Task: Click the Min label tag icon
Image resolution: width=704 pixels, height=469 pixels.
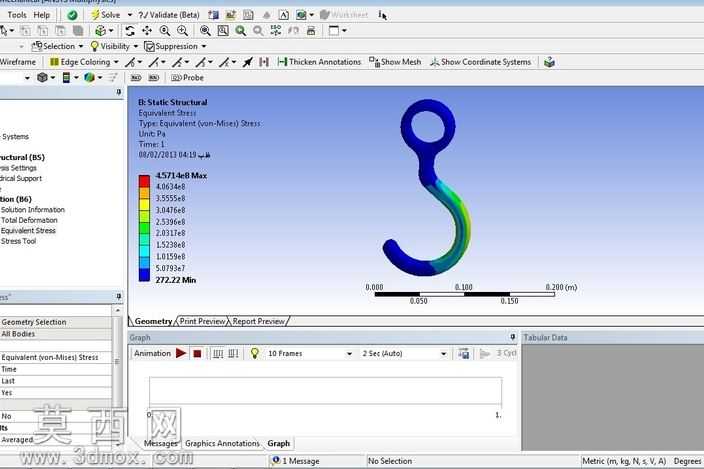Action: click(x=154, y=78)
